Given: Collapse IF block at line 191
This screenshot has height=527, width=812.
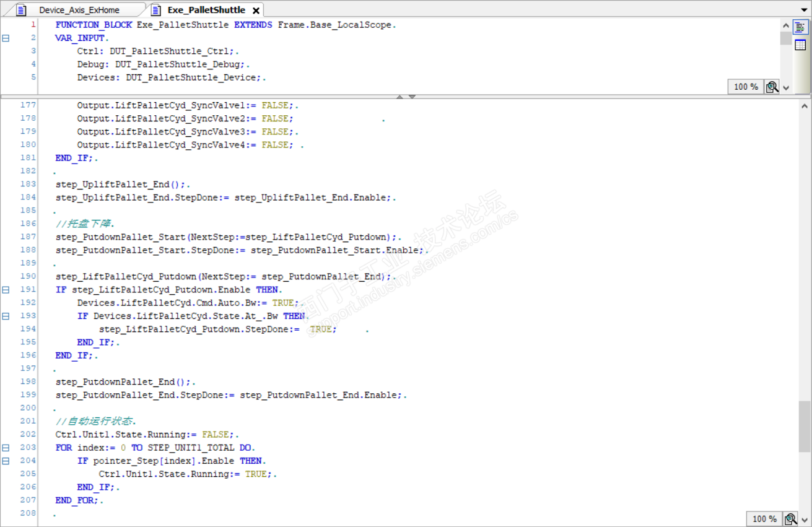Looking at the screenshot, I should (6, 289).
